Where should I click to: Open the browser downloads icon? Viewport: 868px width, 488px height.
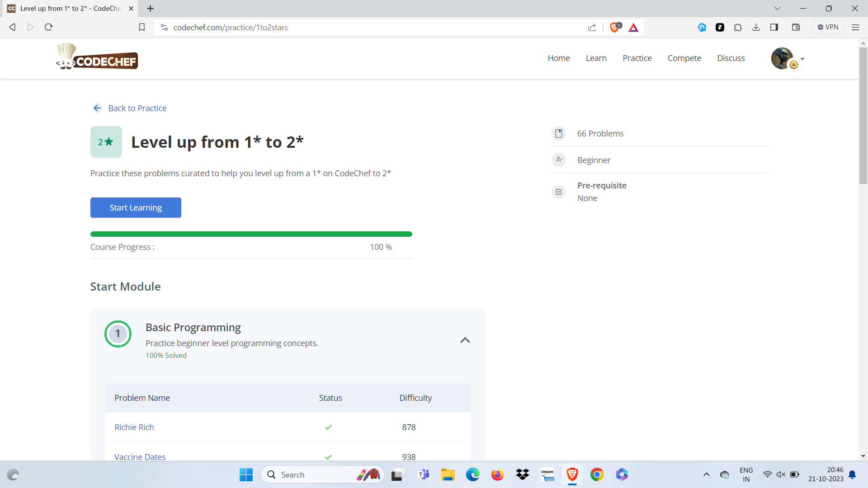[x=756, y=28]
